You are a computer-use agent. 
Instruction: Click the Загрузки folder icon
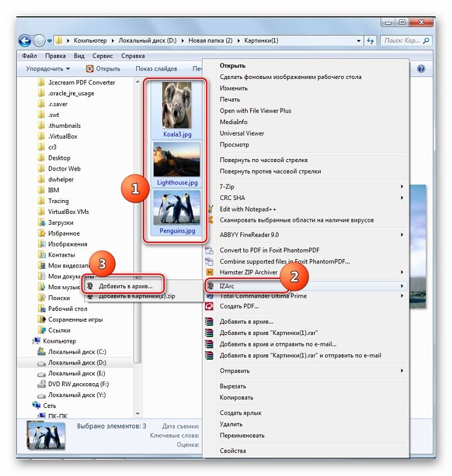click(42, 222)
